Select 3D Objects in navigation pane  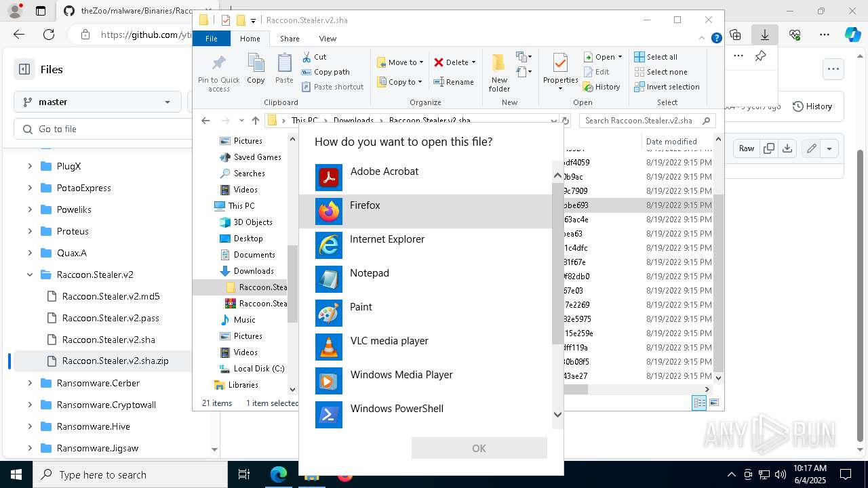(x=245, y=222)
